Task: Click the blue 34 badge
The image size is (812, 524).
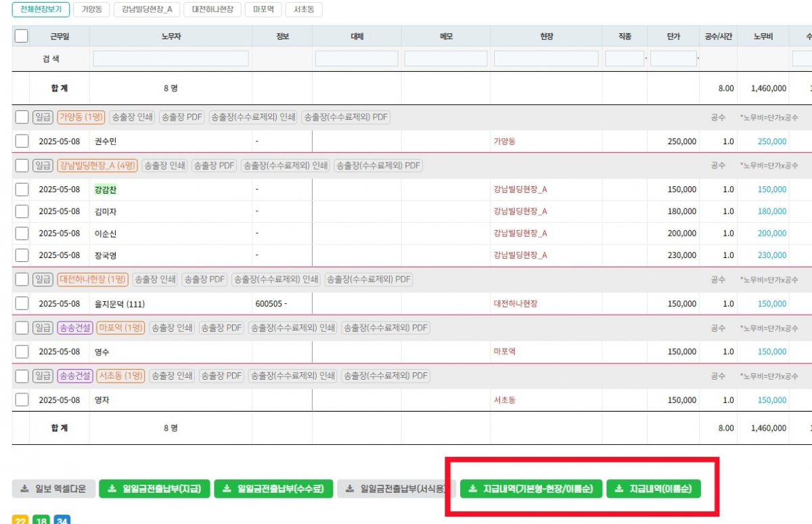Action: pos(62,520)
